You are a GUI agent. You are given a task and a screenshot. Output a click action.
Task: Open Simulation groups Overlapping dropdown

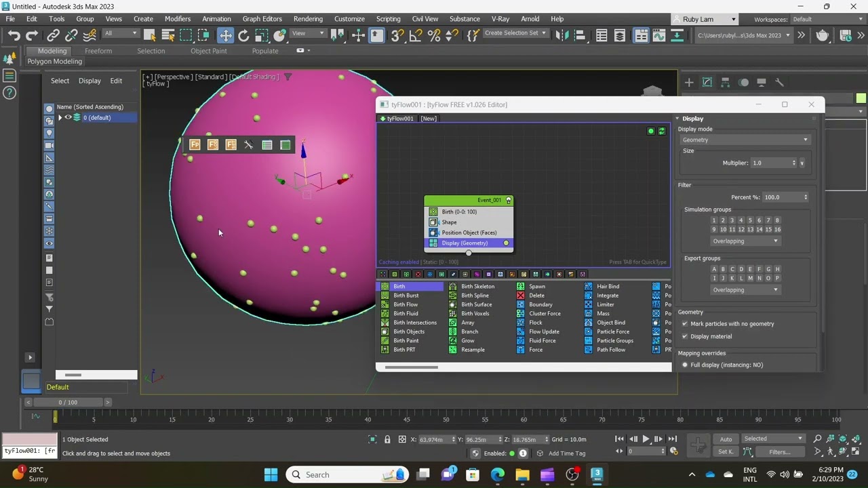tap(745, 241)
